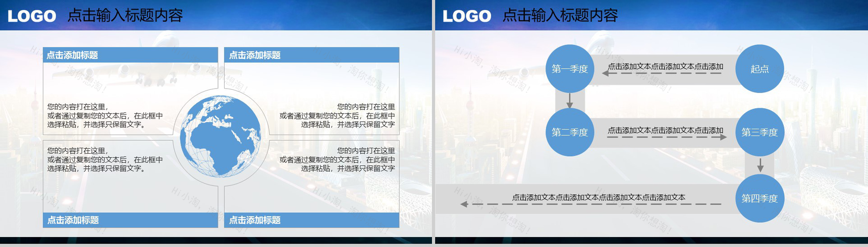Click the 点击添加文本 caption between 起点 and 第一季度
Screen dimensions: 868x247
[x=665, y=66]
